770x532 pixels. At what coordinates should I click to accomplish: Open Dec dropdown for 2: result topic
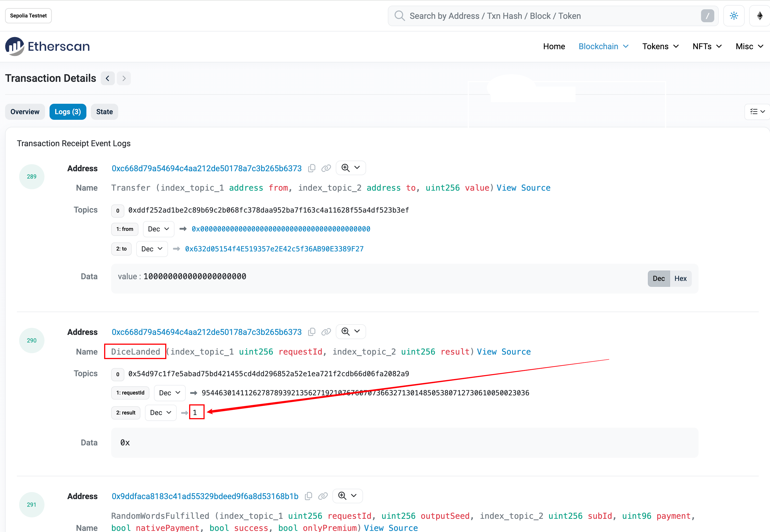pyautogui.click(x=160, y=413)
